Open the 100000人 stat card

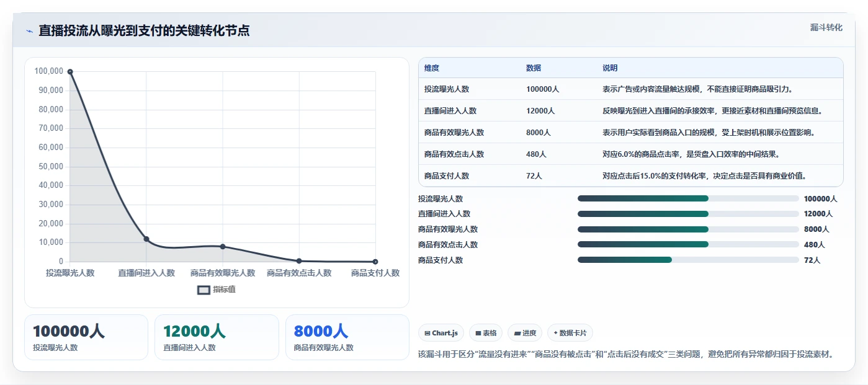(86, 337)
